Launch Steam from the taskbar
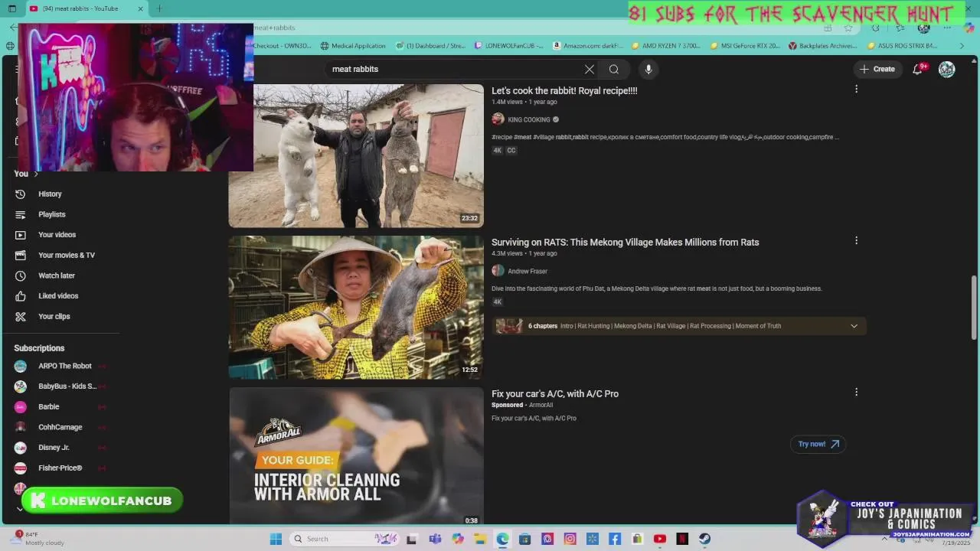The image size is (980, 551). 704,539
